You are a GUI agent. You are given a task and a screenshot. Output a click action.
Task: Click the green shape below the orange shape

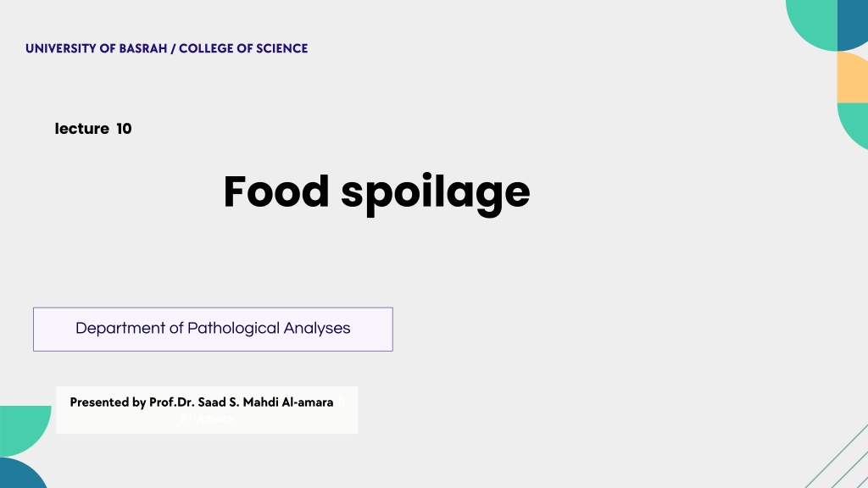click(855, 123)
